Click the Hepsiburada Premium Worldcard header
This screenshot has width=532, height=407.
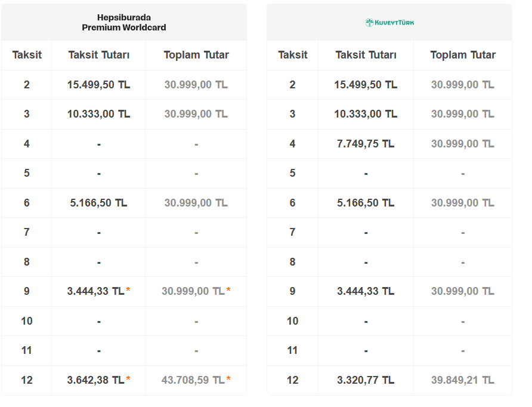point(124,23)
